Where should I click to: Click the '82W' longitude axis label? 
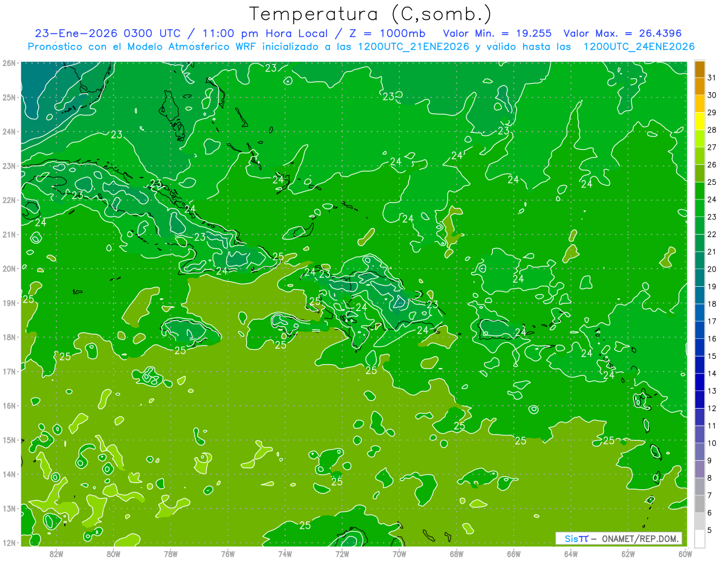(x=56, y=554)
